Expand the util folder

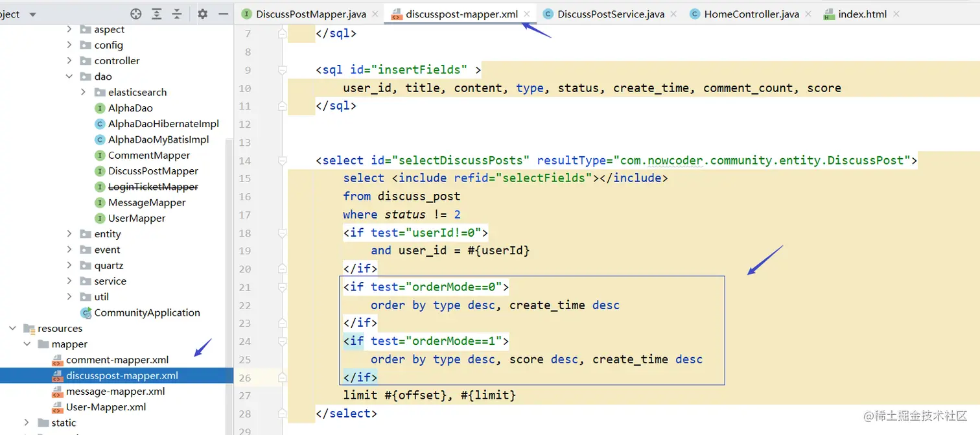point(69,297)
